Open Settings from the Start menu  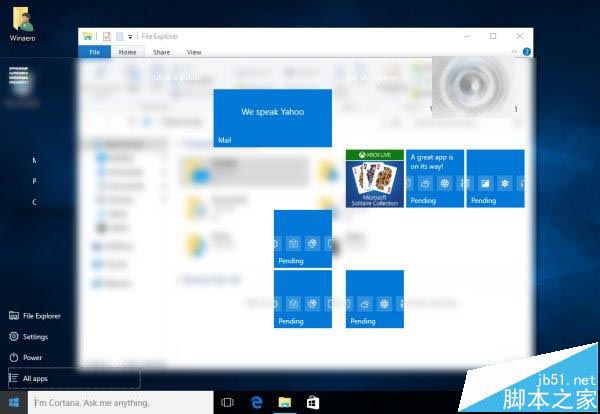(x=29, y=337)
